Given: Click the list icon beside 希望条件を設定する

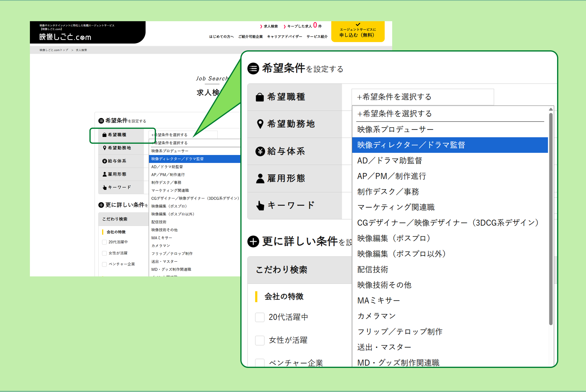Looking at the screenshot, I should point(253,68).
